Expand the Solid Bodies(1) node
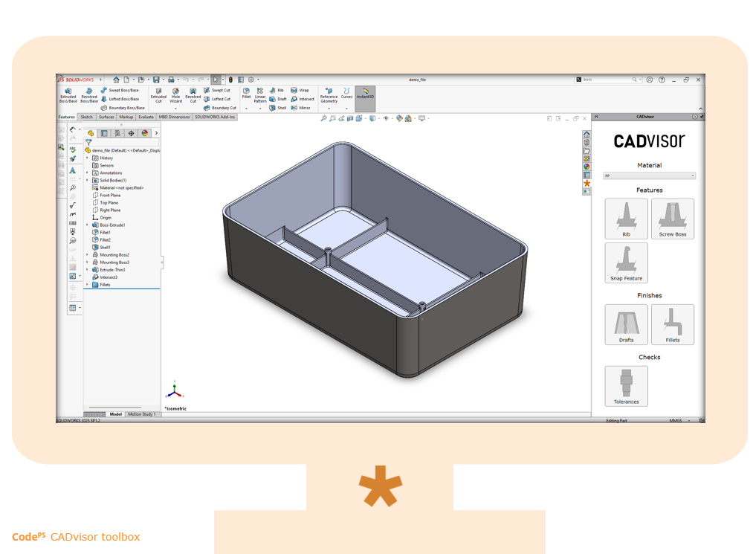Image resolution: width=756 pixels, height=554 pixels. (87, 180)
